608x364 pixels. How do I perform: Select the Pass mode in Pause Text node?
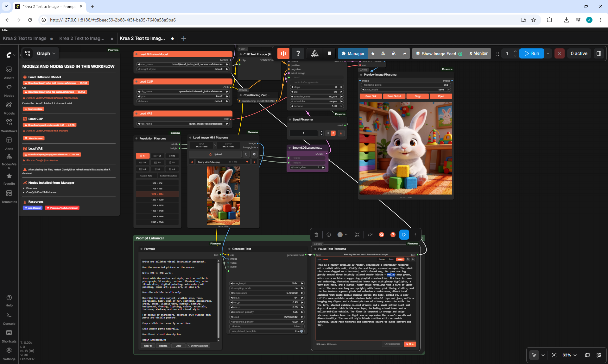(x=391, y=259)
